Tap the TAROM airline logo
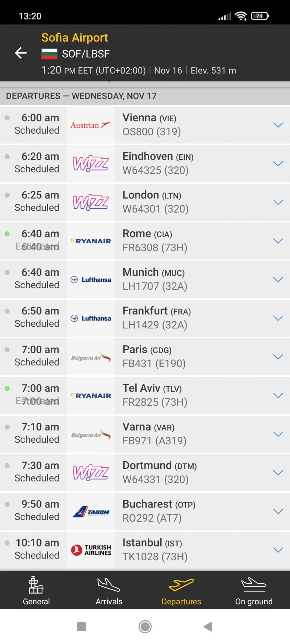 91,512
